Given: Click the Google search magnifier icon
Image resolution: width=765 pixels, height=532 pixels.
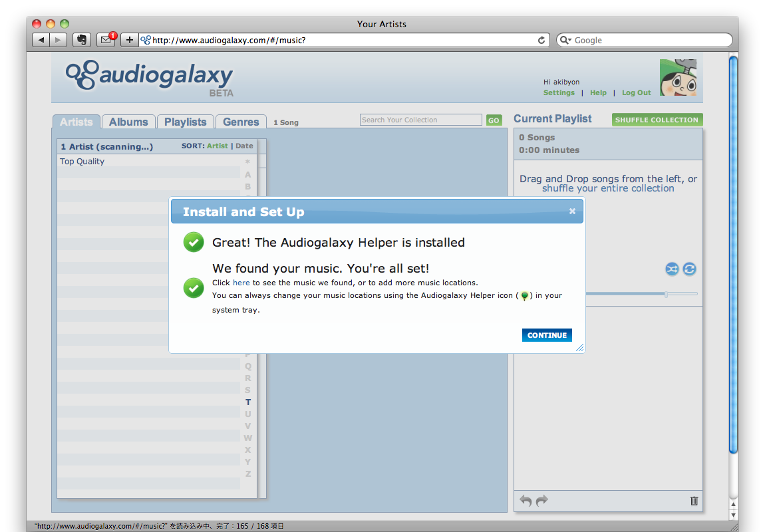Looking at the screenshot, I should click(564, 40).
